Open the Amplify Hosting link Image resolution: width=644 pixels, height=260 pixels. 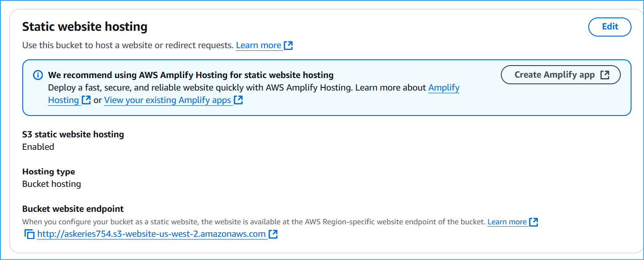point(444,87)
